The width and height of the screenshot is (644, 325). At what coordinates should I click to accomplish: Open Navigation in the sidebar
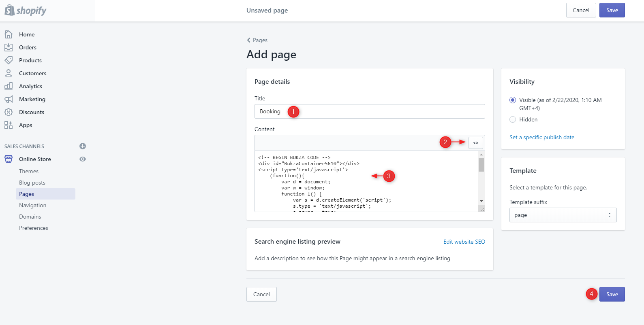click(32, 205)
